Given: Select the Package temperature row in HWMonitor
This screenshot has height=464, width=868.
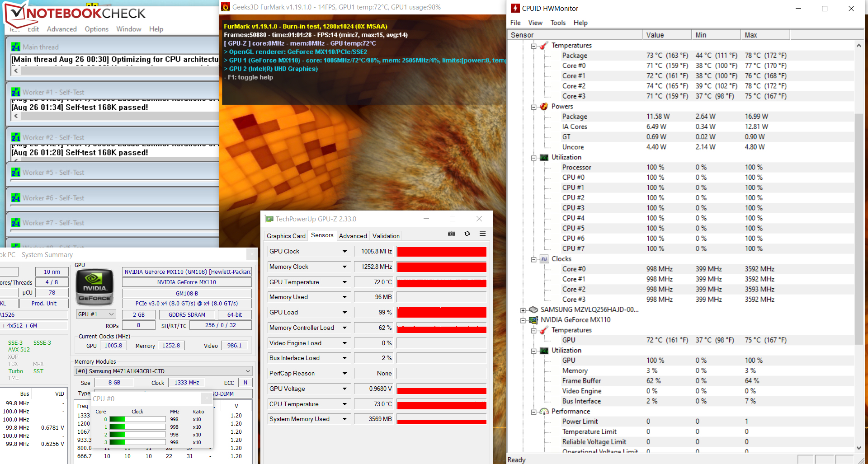Looking at the screenshot, I should pos(681,56).
